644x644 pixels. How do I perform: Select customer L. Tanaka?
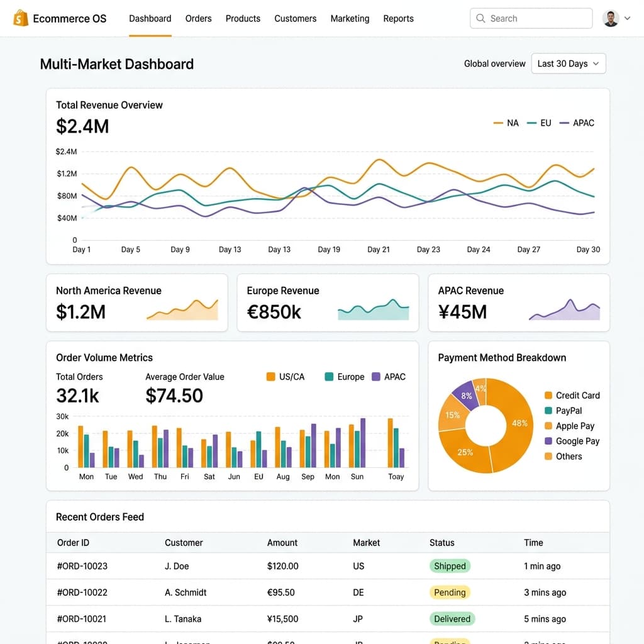pyautogui.click(x=183, y=619)
